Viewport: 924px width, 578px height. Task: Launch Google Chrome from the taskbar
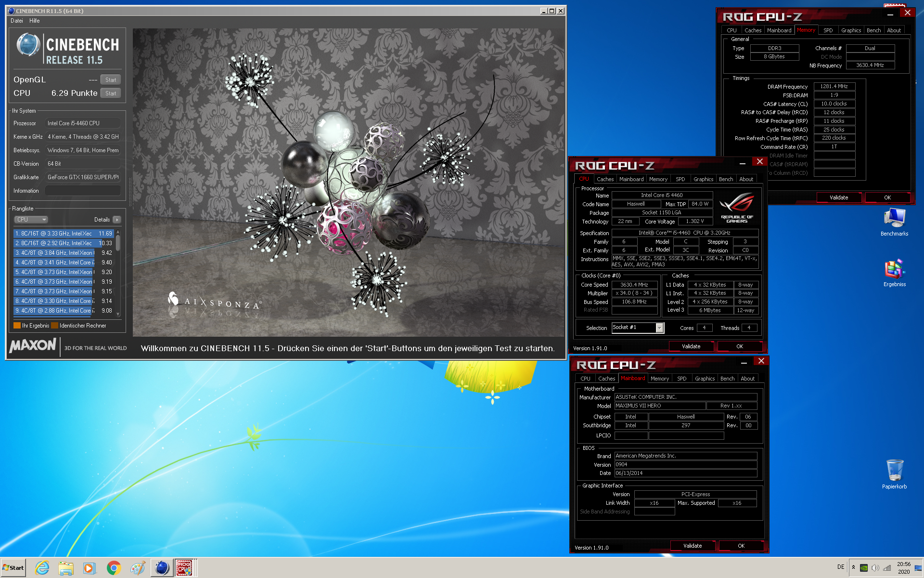[114, 568]
